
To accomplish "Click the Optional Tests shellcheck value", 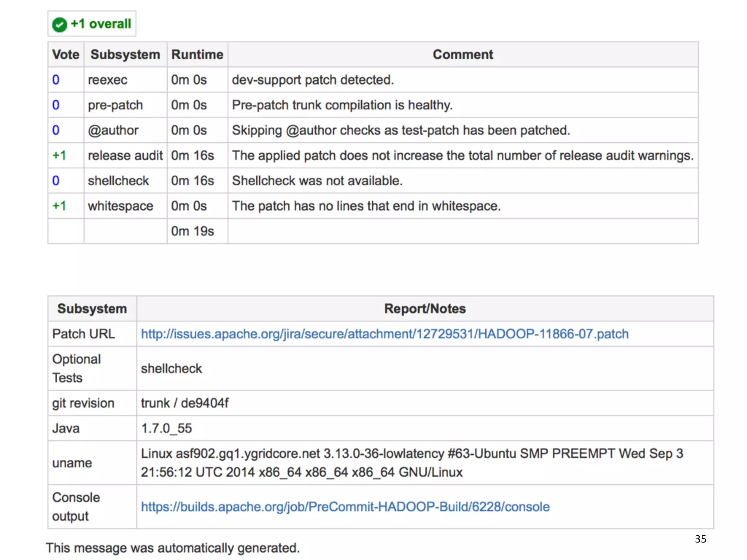I will (x=171, y=369).
